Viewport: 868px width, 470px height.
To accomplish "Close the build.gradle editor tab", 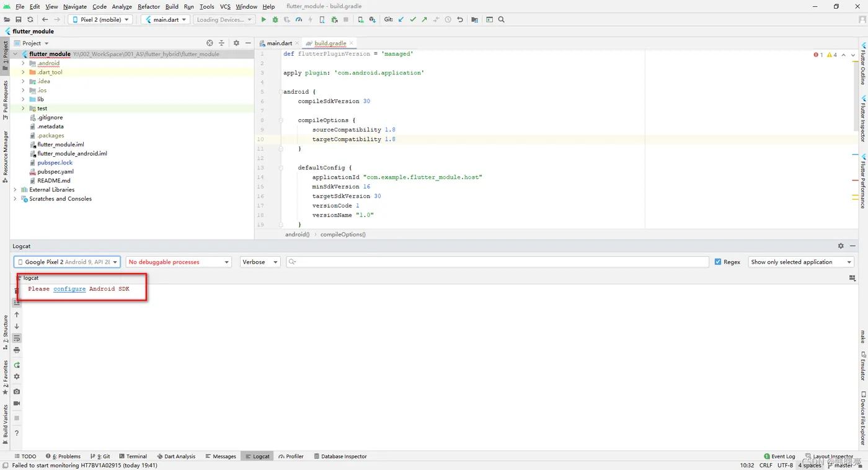I will pos(352,43).
